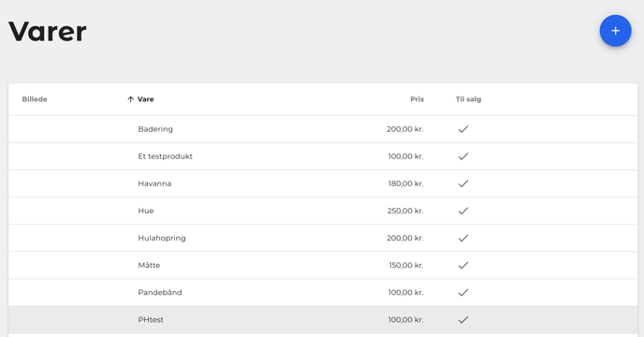Click the sort arrow beside Vare header

[x=131, y=99]
